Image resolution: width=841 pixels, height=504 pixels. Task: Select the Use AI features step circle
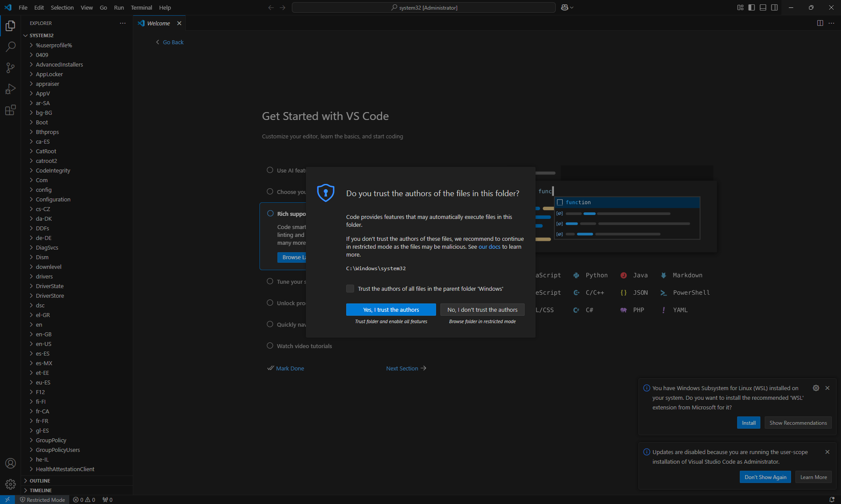coord(270,170)
